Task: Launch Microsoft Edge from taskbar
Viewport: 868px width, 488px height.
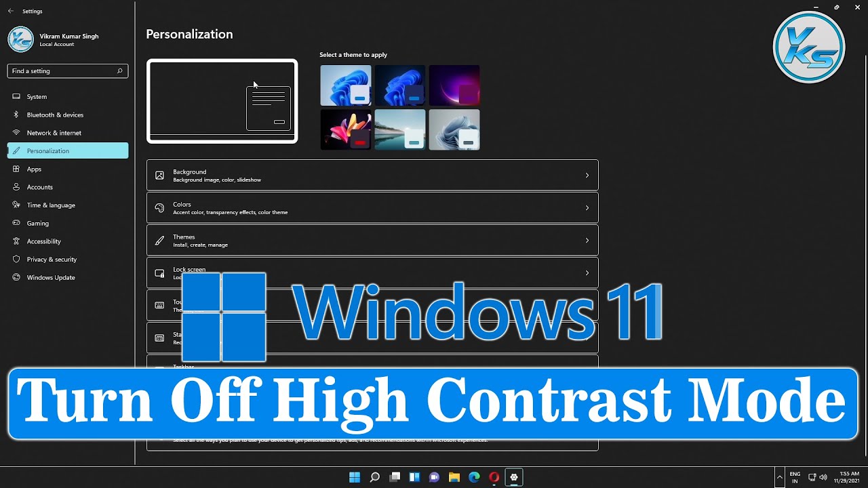Action: [x=474, y=477]
